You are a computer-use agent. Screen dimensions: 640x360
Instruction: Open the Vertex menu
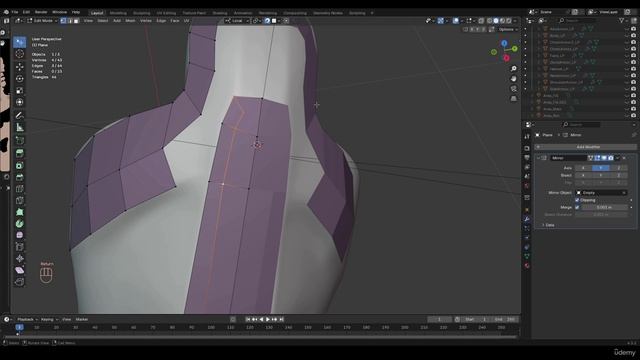coord(146,20)
